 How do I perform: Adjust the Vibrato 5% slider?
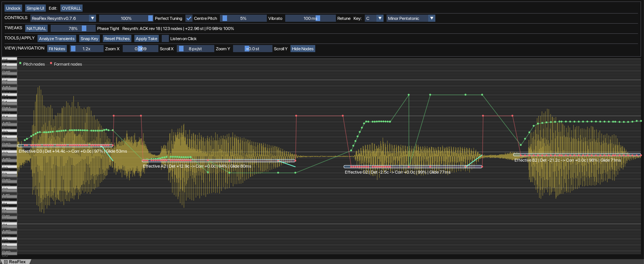tap(243, 18)
